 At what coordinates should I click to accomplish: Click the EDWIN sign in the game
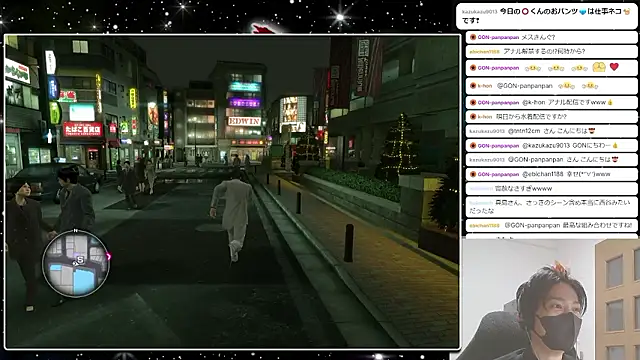tap(244, 121)
